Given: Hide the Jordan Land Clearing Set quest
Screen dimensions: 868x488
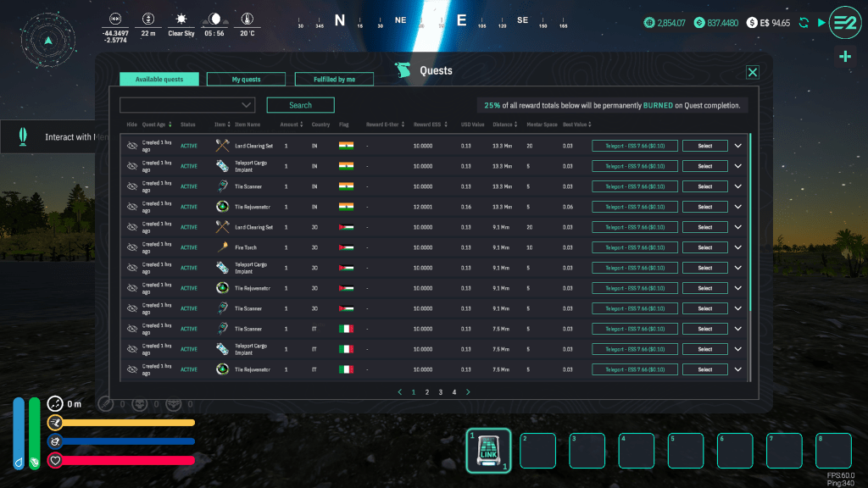Looking at the screenshot, I should coord(131,227).
